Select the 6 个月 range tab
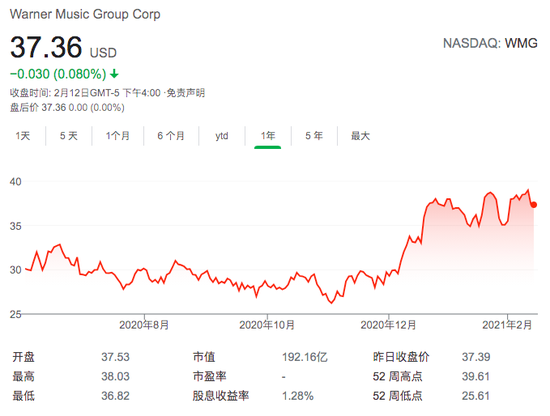This screenshot has width=550, height=416. [x=171, y=136]
